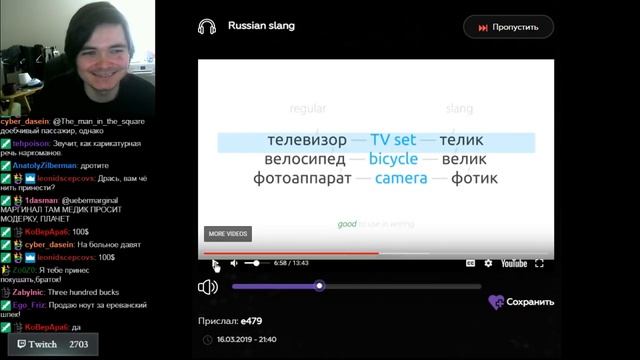Click the Twitch logo icon in badge

[x=22, y=344]
